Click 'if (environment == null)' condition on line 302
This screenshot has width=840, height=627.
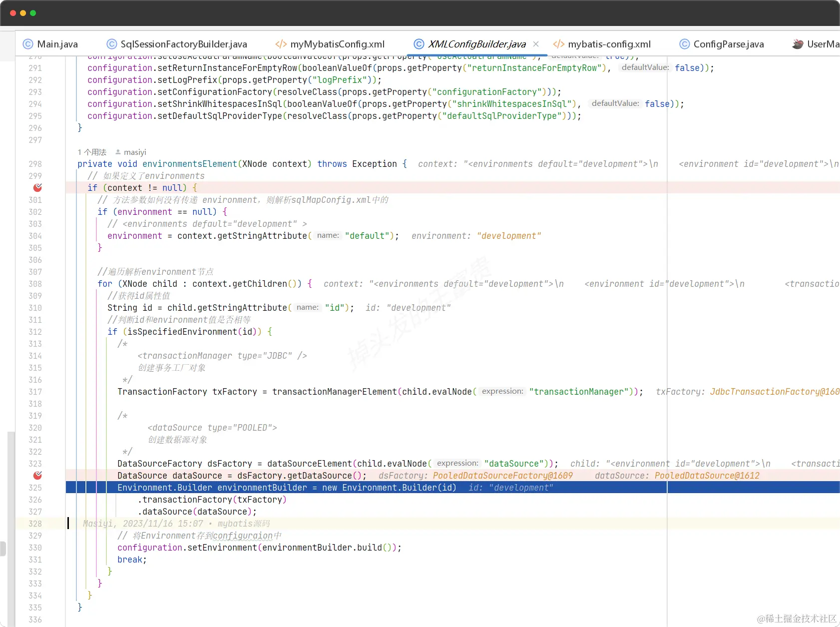coord(157,212)
